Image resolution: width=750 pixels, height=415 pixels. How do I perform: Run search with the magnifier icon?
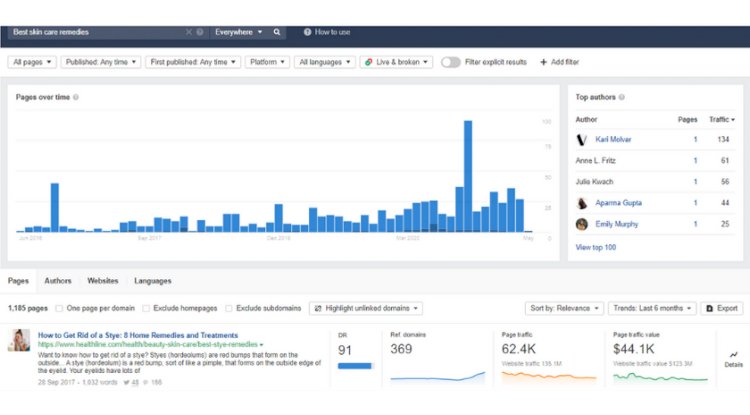point(276,32)
